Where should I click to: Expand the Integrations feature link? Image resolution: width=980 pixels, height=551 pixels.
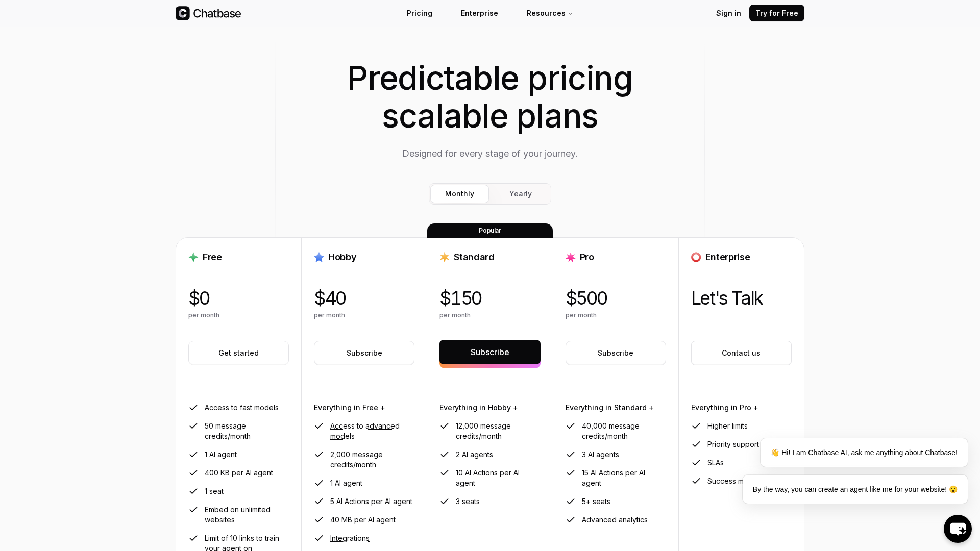(x=349, y=538)
